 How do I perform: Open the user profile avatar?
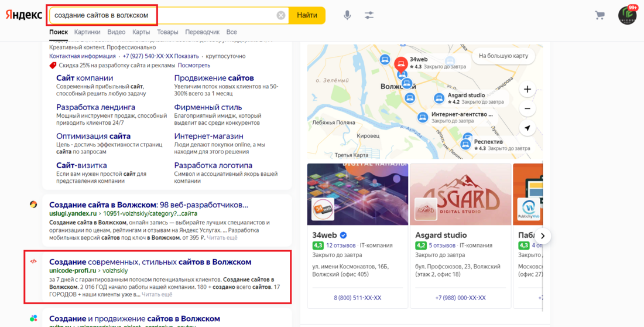[x=627, y=15]
